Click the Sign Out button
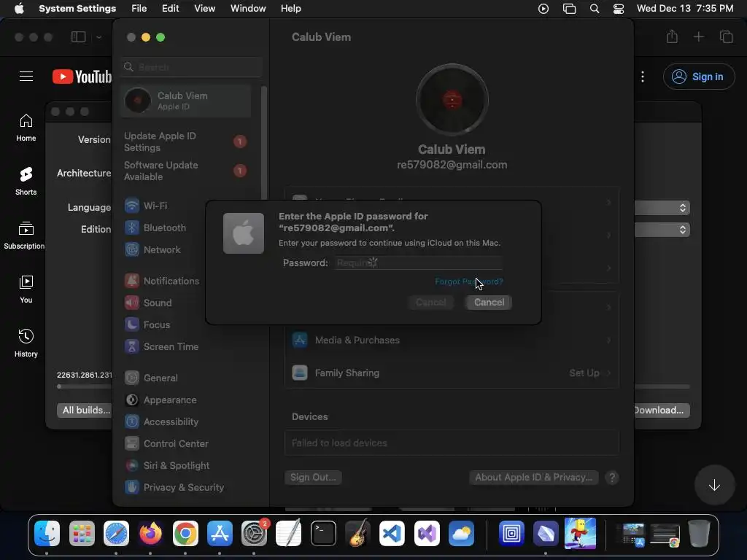The height and width of the screenshot is (560, 747). [x=313, y=477]
